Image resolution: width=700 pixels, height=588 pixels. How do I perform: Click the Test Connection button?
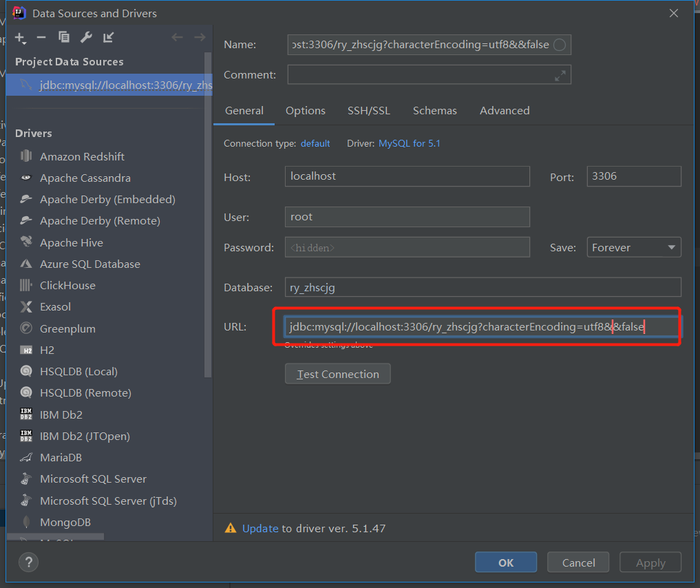point(337,374)
